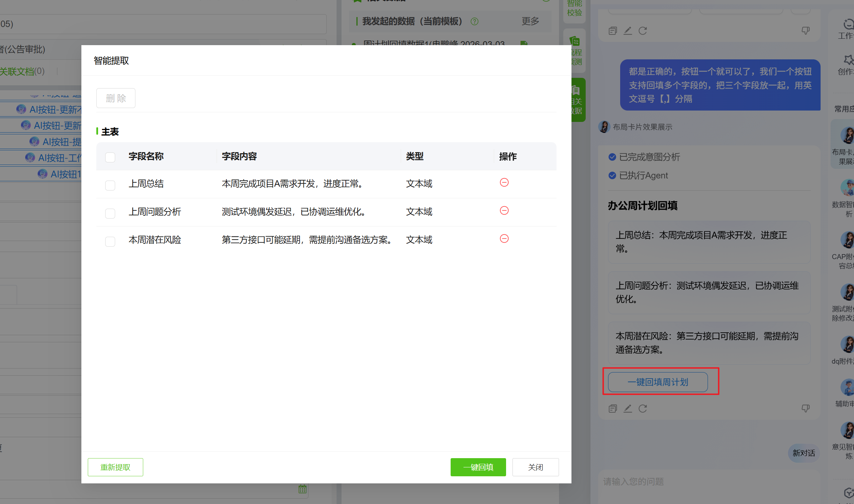Regenerate the response with the refresh icon
854x504 pixels.
tap(643, 409)
